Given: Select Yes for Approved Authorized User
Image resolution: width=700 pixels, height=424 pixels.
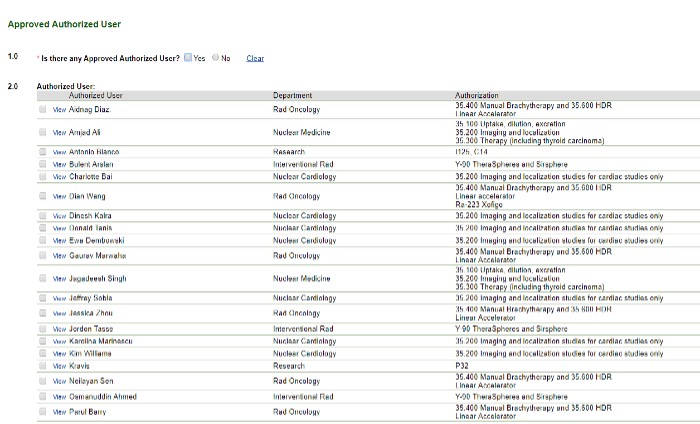Looking at the screenshot, I should coord(188,58).
